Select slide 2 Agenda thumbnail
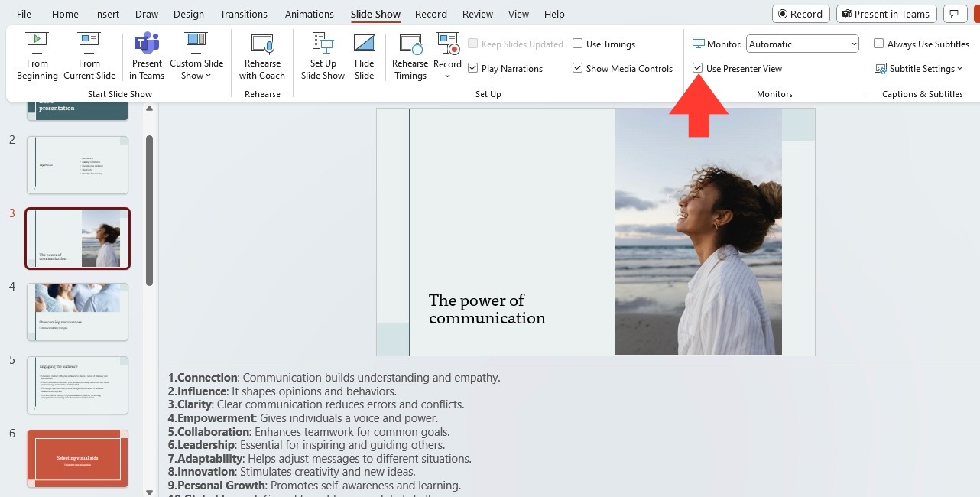This screenshot has width=980, height=497. [78, 165]
